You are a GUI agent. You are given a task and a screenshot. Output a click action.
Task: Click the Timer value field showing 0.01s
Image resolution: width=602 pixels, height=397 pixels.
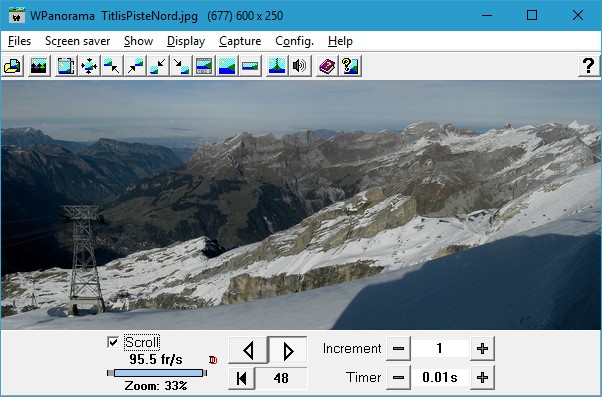(x=440, y=377)
